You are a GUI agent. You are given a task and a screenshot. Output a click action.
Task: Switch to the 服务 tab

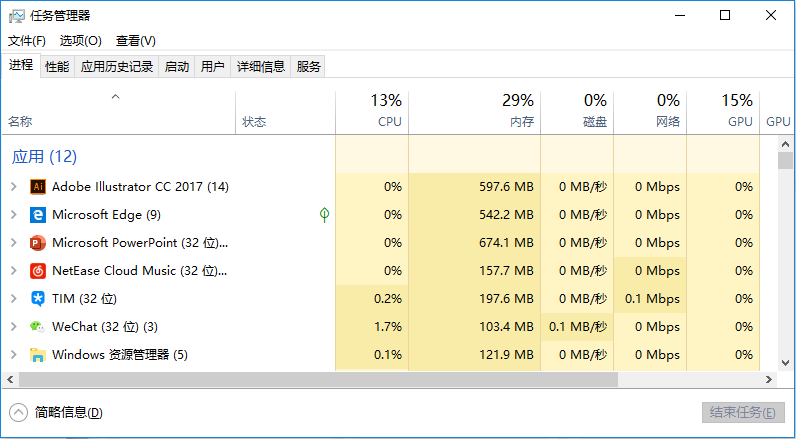click(x=309, y=66)
